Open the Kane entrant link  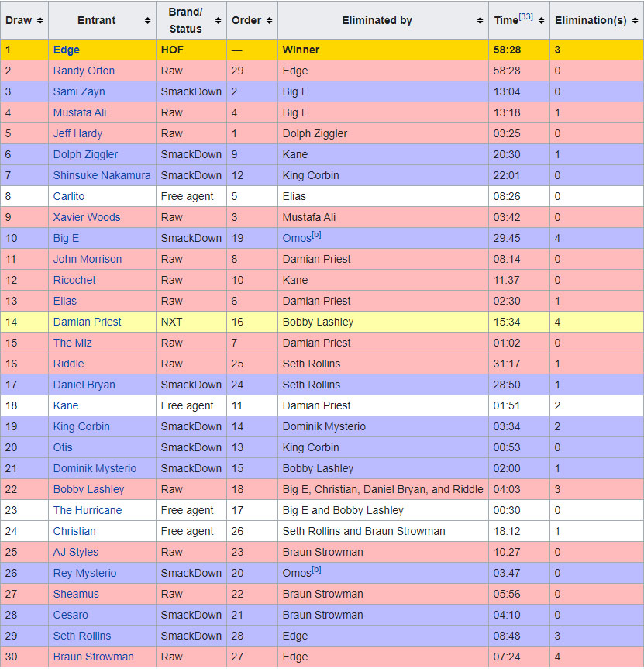click(x=66, y=405)
